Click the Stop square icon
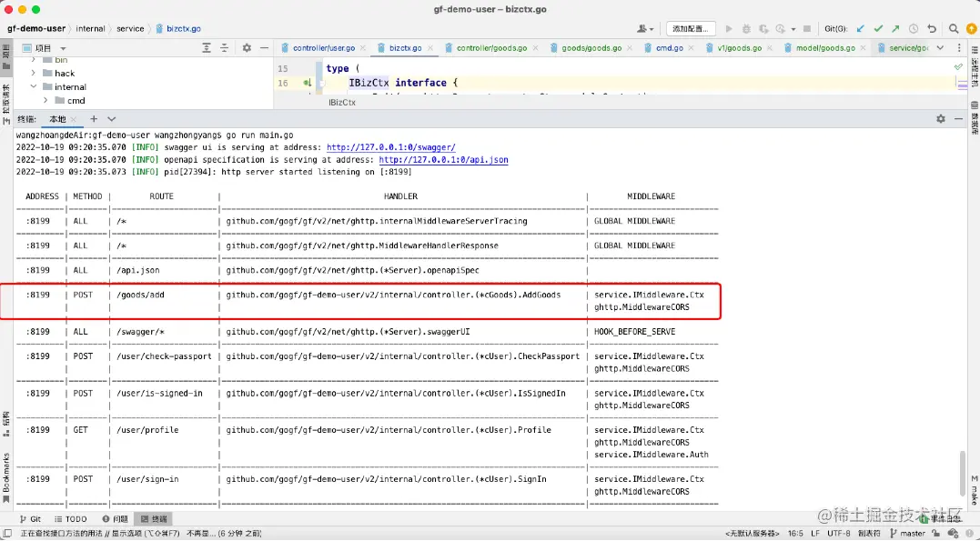This screenshot has height=541, width=980. coord(807,29)
